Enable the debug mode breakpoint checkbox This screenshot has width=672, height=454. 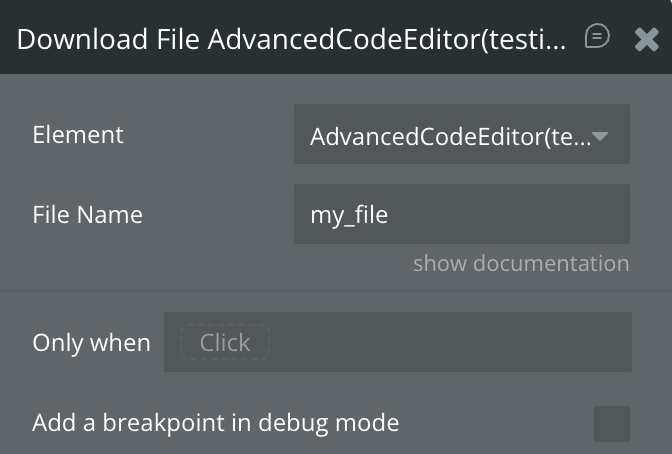click(612, 423)
